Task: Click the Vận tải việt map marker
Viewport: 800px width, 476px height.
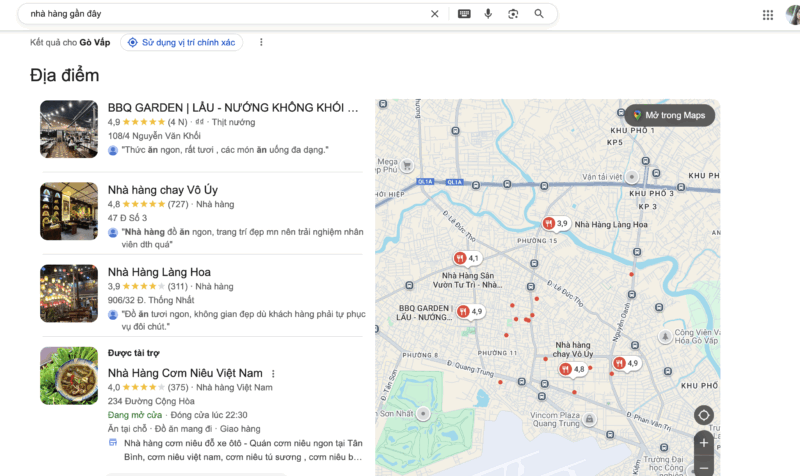Action: pyautogui.click(x=632, y=177)
